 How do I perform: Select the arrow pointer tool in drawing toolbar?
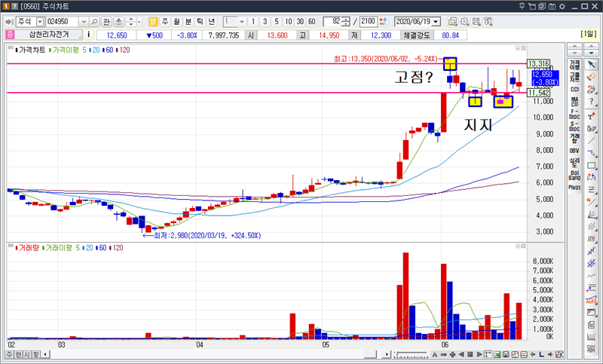click(x=591, y=64)
